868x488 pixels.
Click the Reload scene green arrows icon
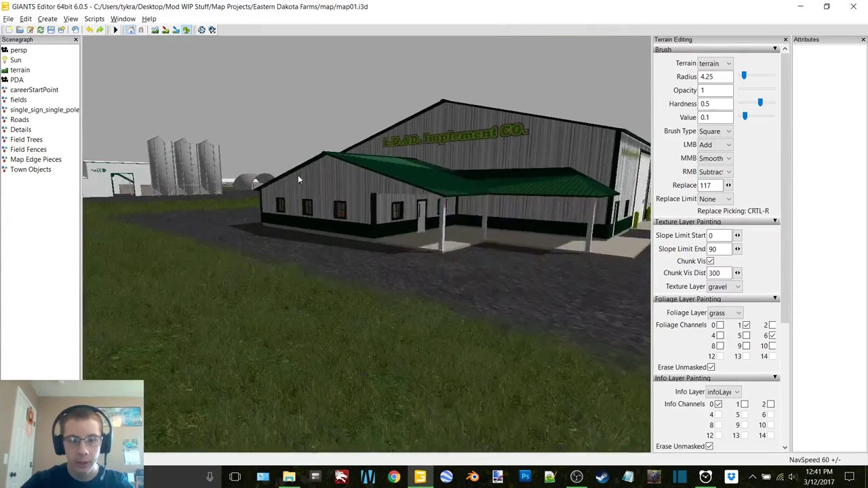tap(41, 30)
